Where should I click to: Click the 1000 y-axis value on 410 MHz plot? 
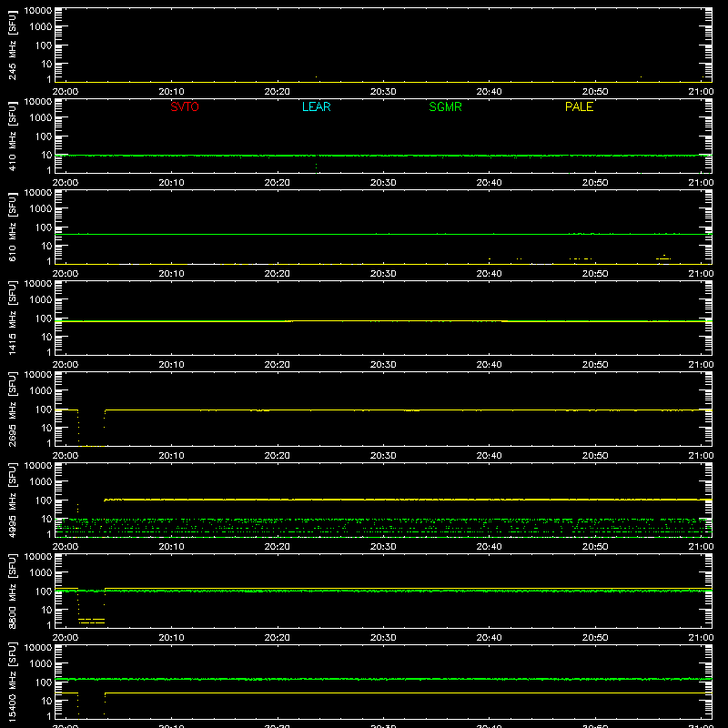coord(41,118)
